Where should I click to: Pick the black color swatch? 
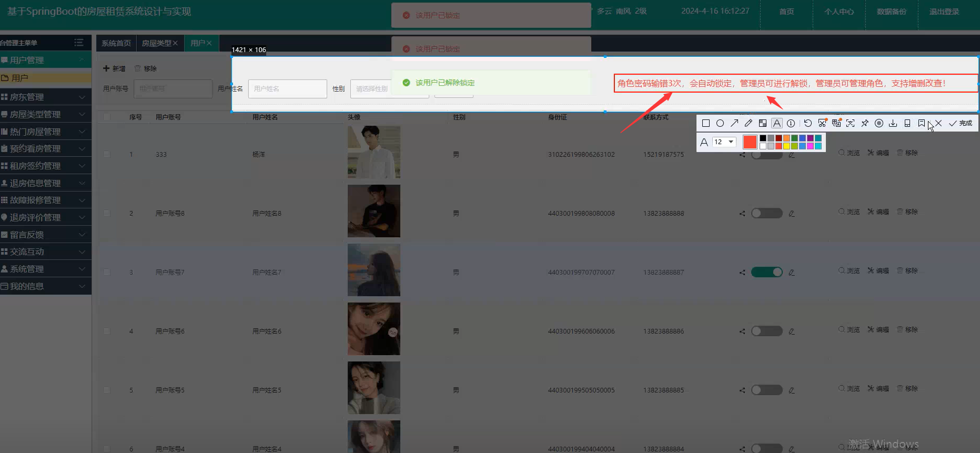tap(763, 138)
